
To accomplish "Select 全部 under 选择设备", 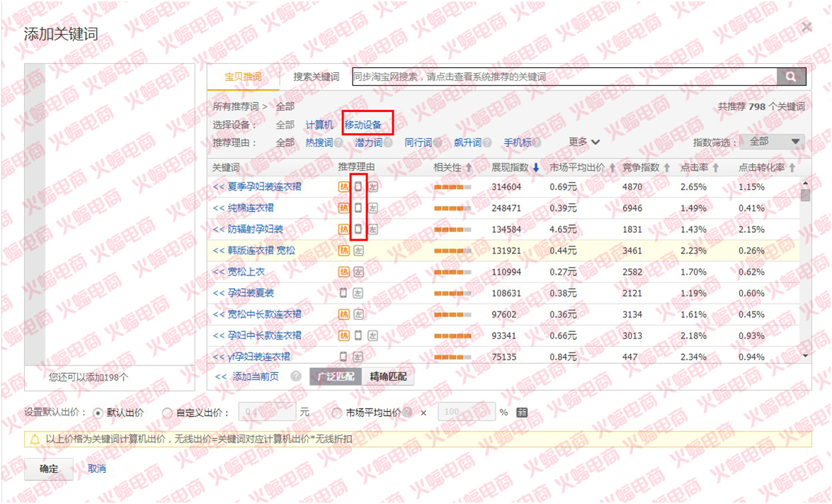I will tap(285, 125).
